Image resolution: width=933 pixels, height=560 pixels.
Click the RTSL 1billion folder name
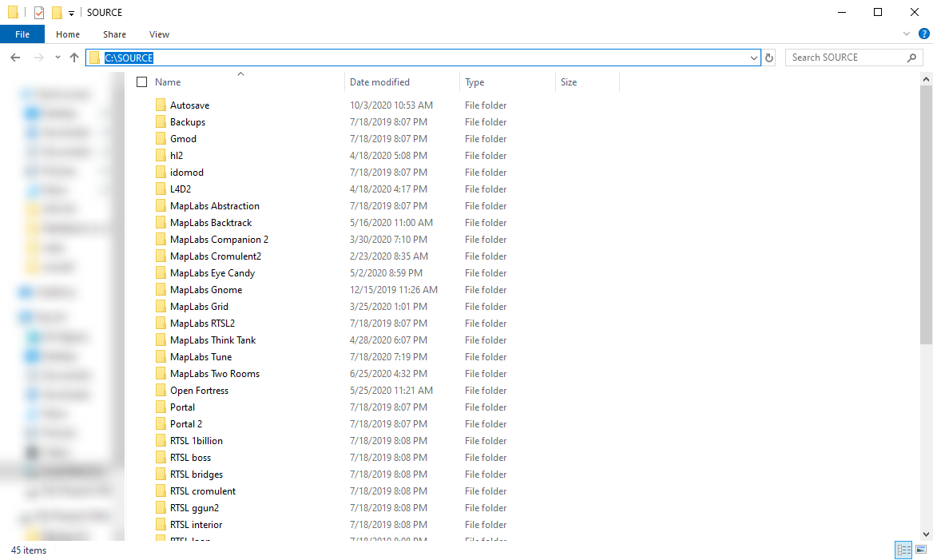[x=197, y=441]
